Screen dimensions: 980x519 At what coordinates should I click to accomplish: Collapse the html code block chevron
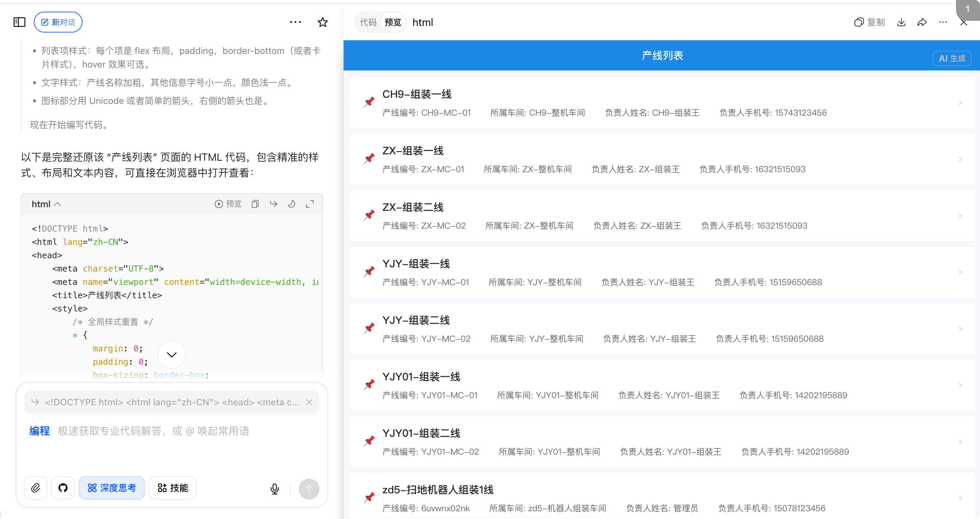tap(57, 204)
